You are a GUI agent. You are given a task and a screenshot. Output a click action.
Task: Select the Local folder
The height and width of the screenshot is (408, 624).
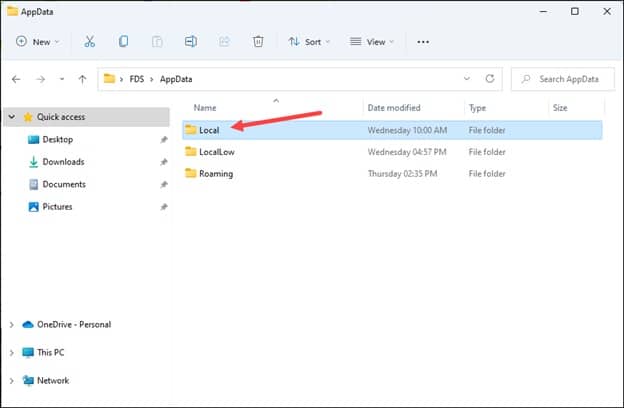tap(209, 130)
